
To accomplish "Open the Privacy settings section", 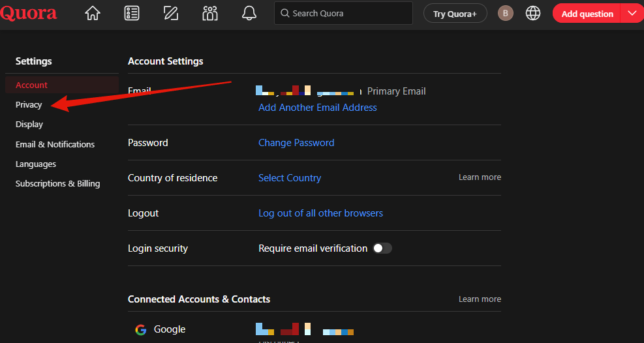I will point(29,104).
